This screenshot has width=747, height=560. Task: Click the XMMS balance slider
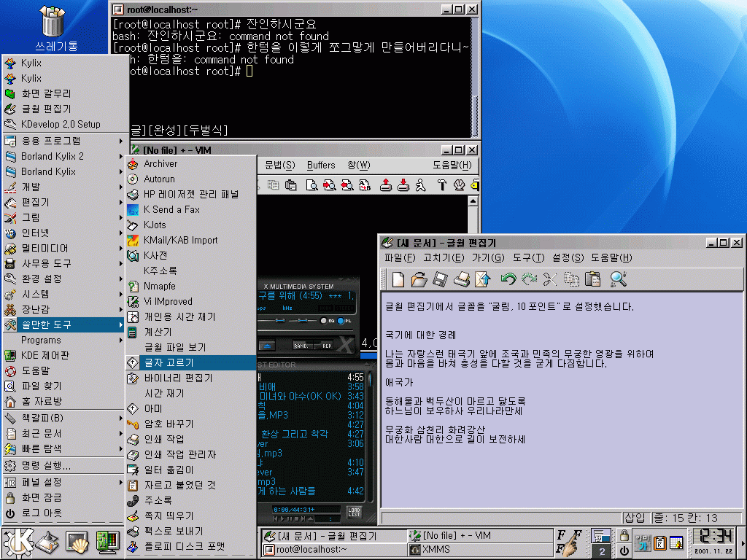click(x=302, y=321)
